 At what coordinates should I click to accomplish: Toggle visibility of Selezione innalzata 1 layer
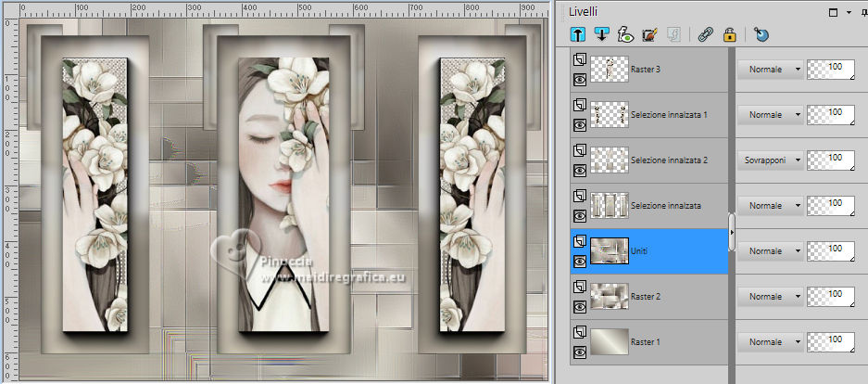(580, 125)
